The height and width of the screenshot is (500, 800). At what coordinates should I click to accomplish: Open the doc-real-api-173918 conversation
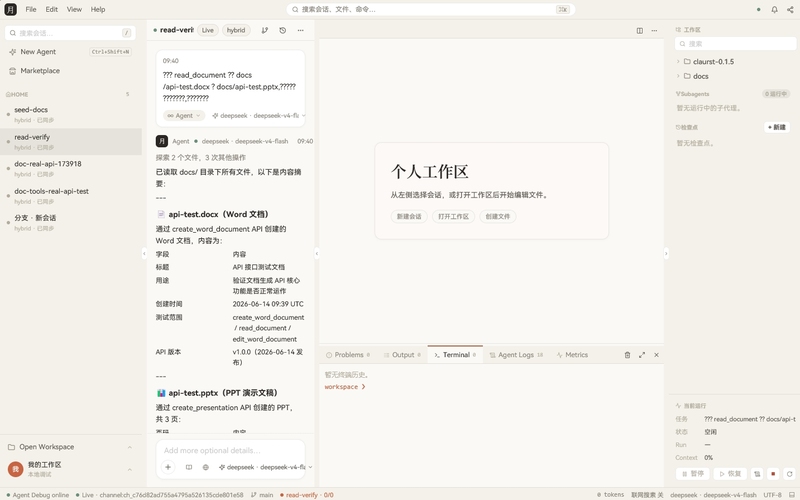coord(71,168)
